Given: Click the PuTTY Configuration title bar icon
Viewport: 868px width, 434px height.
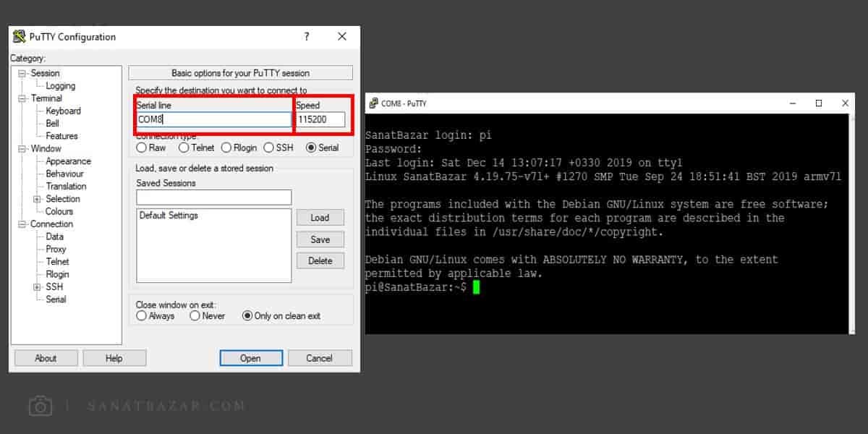Looking at the screenshot, I should 20,37.
